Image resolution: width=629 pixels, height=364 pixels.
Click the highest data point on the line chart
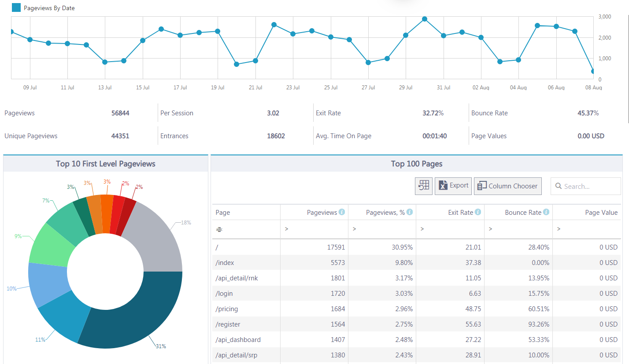[x=425, y=19]
